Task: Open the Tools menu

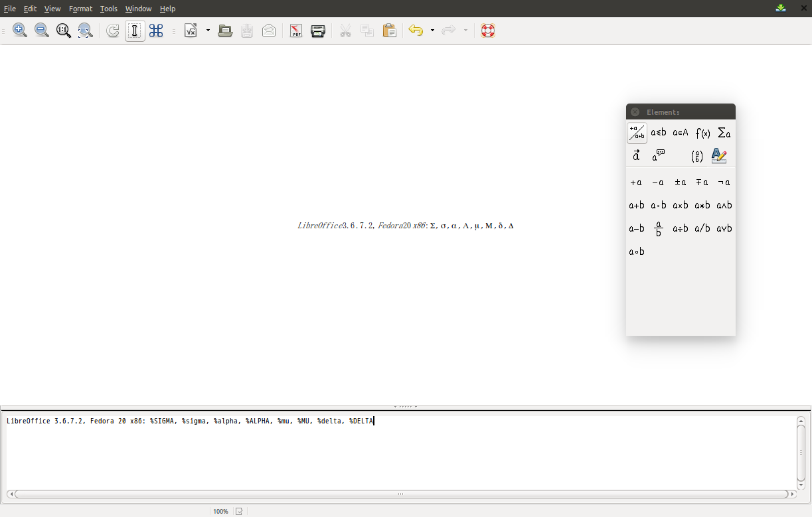Action: tap(109, 9)
